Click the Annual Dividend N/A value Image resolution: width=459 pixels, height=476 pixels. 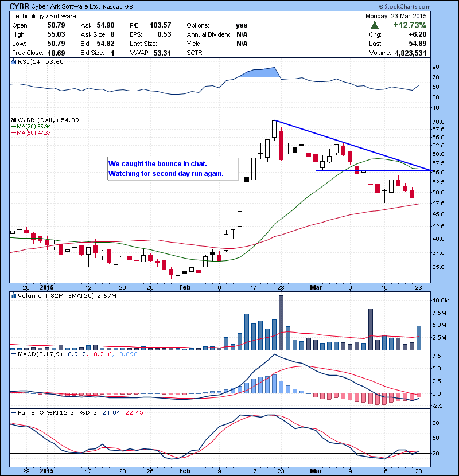pyautogui.click(x=242, y=34)
